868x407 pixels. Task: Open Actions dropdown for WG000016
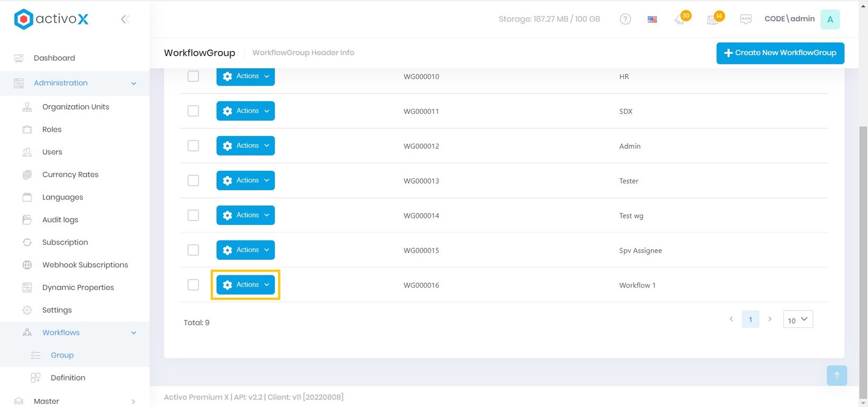pyautogui.click(x=245, y=285)
